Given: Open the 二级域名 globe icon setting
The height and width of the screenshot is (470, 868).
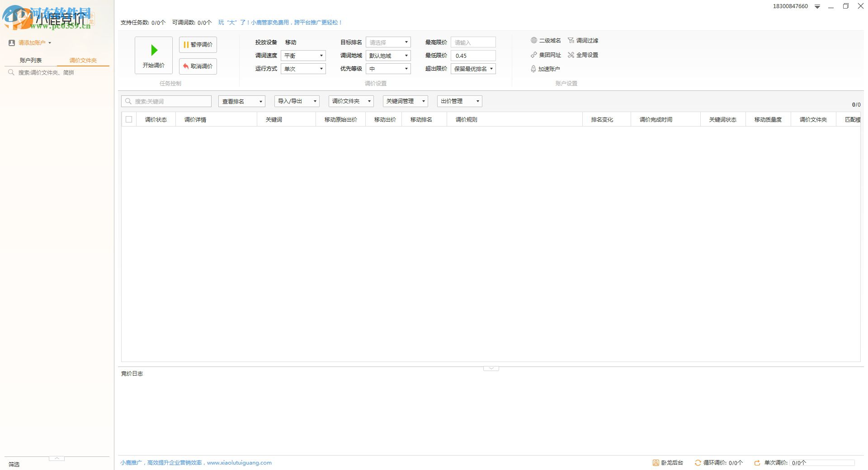Looking at the screenshot, I should point(534,40).
